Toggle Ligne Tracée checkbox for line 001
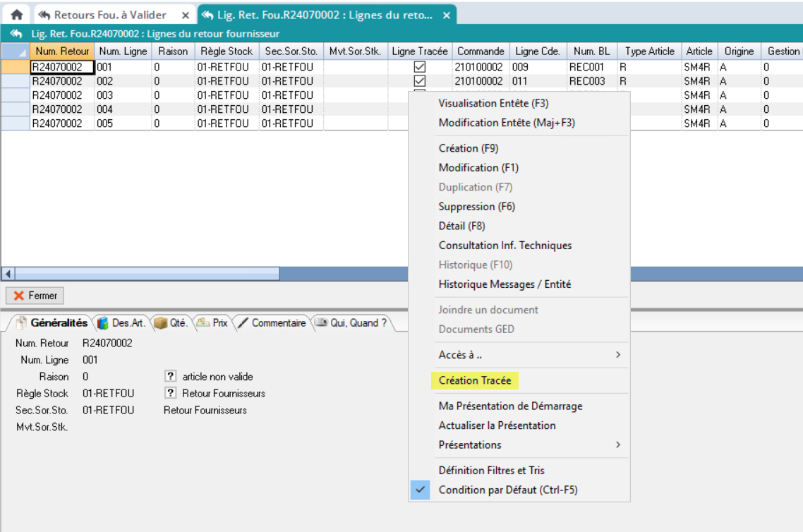 tap(420, 67)
